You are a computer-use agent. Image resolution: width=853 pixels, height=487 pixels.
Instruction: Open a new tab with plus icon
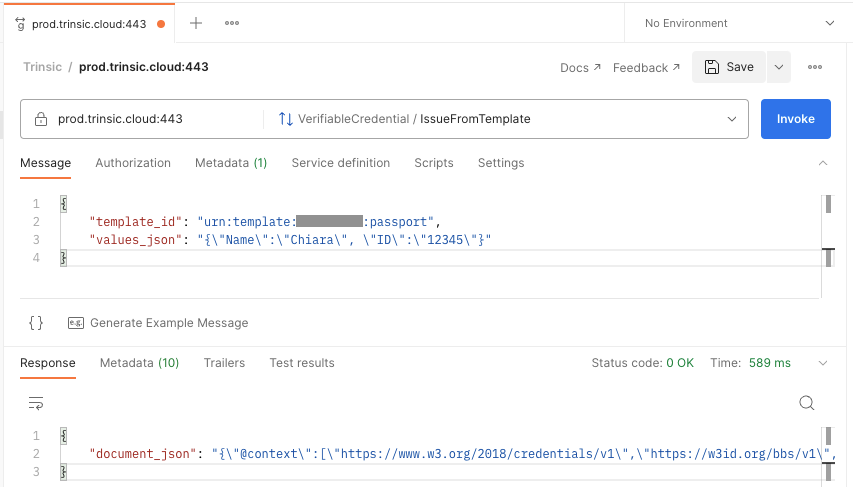coord(196,23)
